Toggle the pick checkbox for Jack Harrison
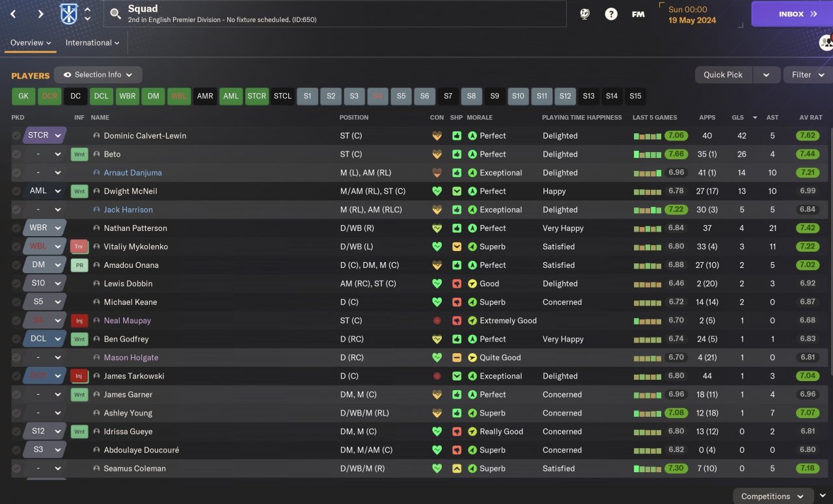 (16, 209)
